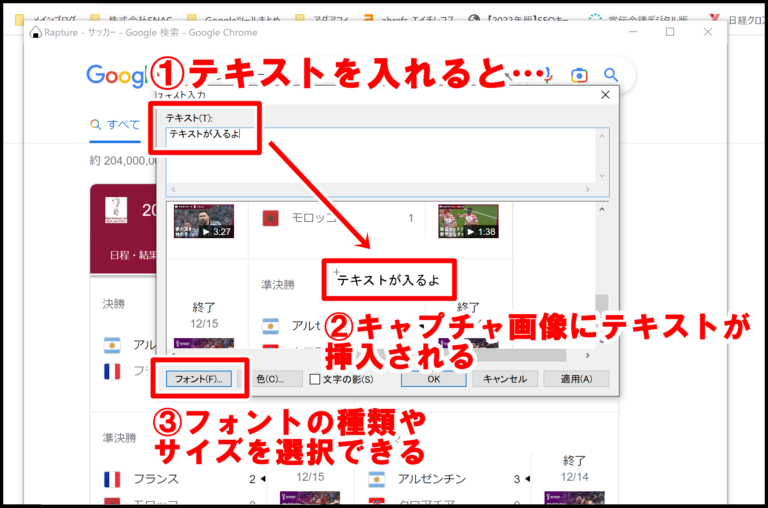This screenshot has height=508, width=768.
Task: Click the 1:38 video thumbnail in preview
Action: pyautogui.click(x=468, y=221)
